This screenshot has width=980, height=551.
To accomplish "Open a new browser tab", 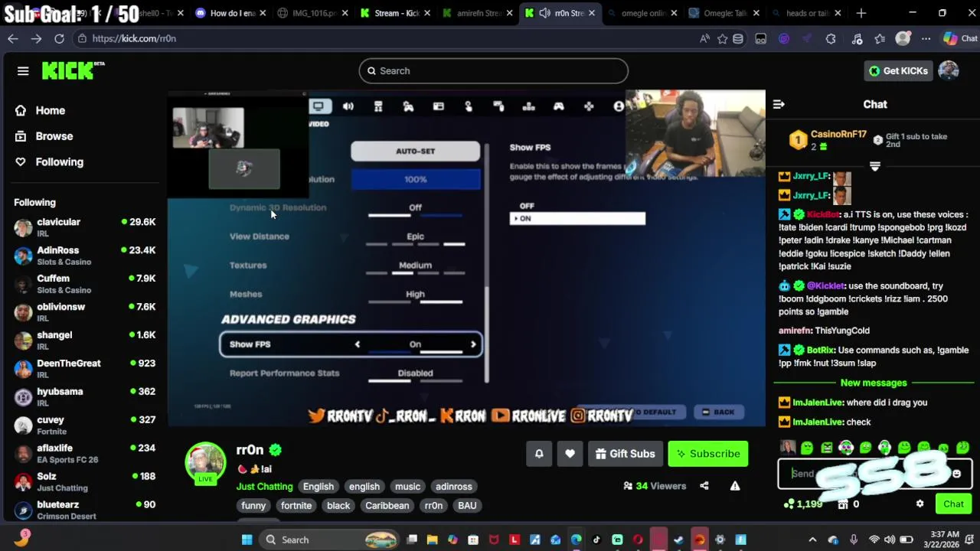I will pyautogui.click(x=861, y=13).
